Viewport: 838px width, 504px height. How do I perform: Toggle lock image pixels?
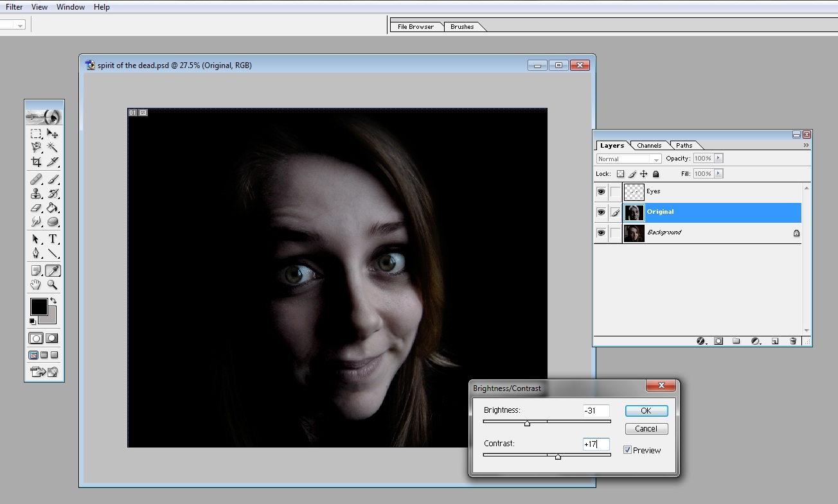coord(632,174)
